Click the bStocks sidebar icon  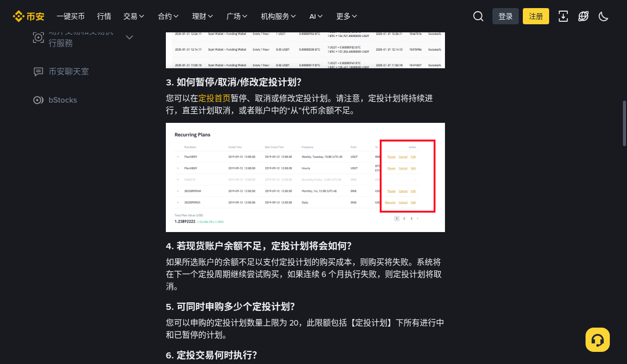pyautogui.click(x=38, y=100)
